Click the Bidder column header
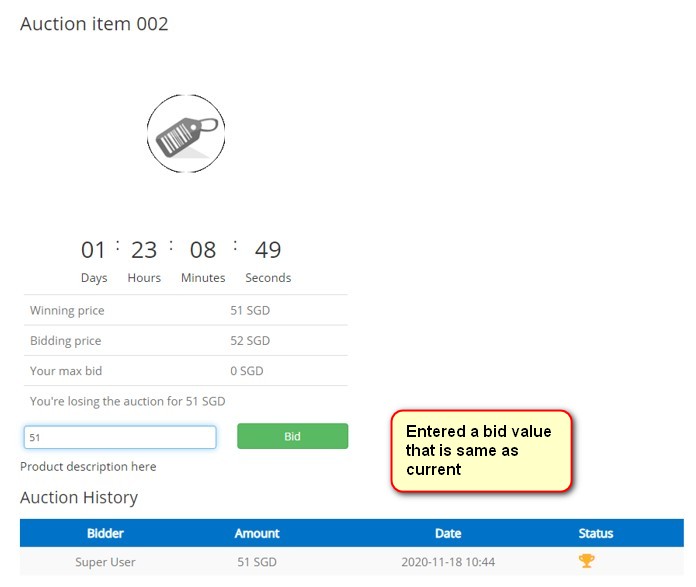The height and width of the screenshot is (587, 696). click(105, 533)
